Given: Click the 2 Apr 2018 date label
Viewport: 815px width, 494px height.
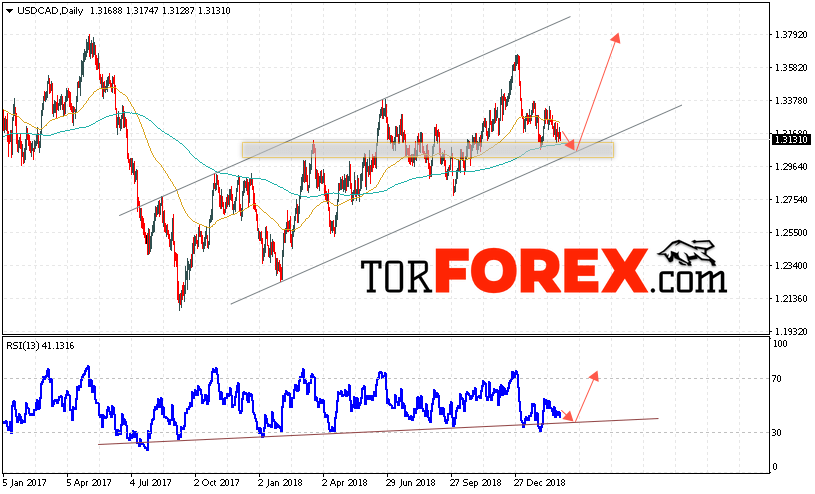Looking at the screenshot, I should tap(345, 483).
